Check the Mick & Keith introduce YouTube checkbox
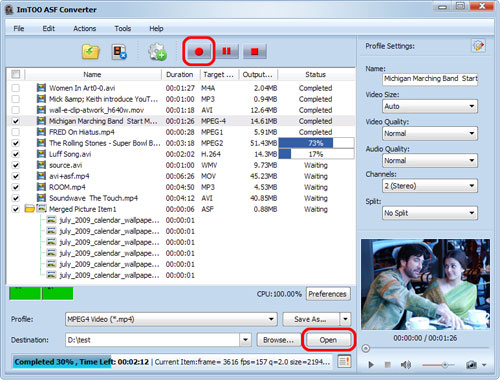 click(16, 99)
